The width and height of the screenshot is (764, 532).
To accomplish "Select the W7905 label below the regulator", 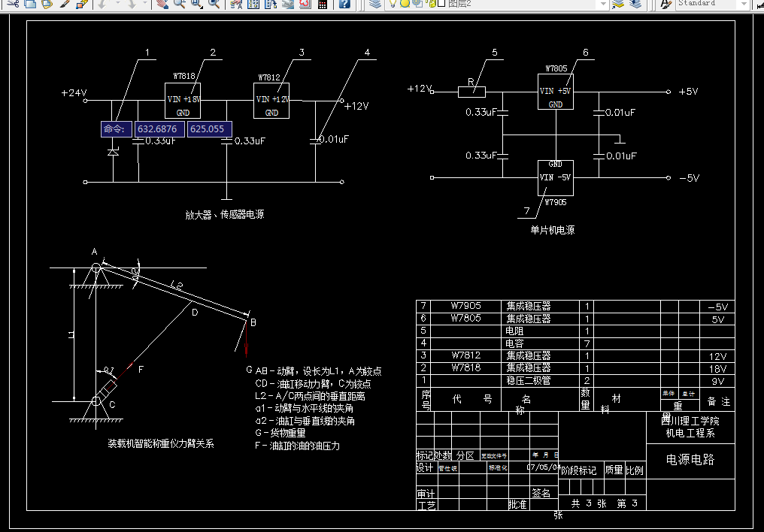I will tap(556, 202).
